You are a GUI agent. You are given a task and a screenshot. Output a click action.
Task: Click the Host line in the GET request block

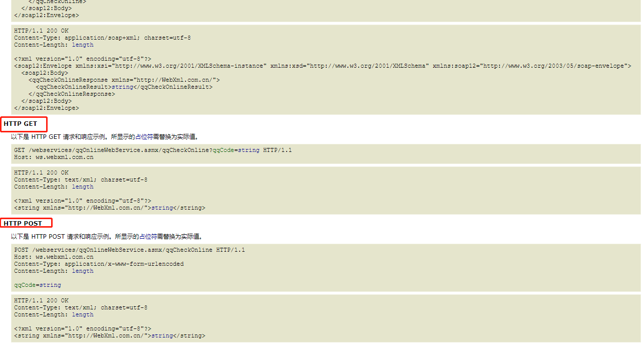(x=54, y=157)
